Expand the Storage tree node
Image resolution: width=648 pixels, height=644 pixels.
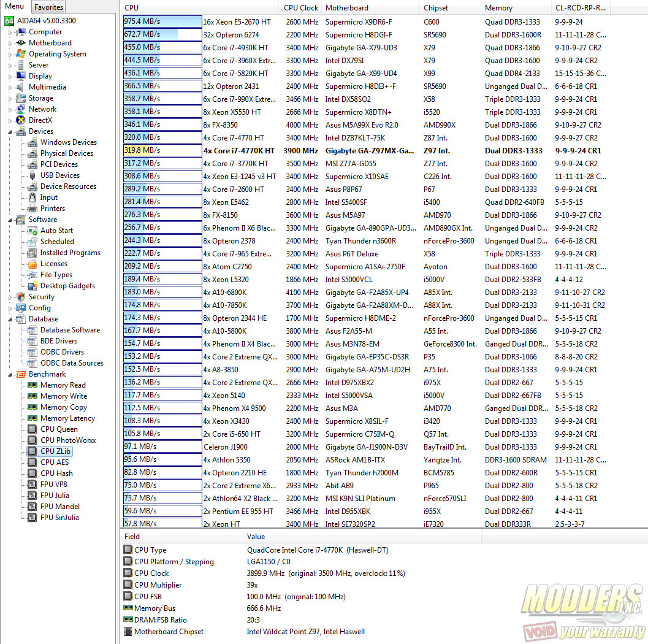(x=10, y=98)
